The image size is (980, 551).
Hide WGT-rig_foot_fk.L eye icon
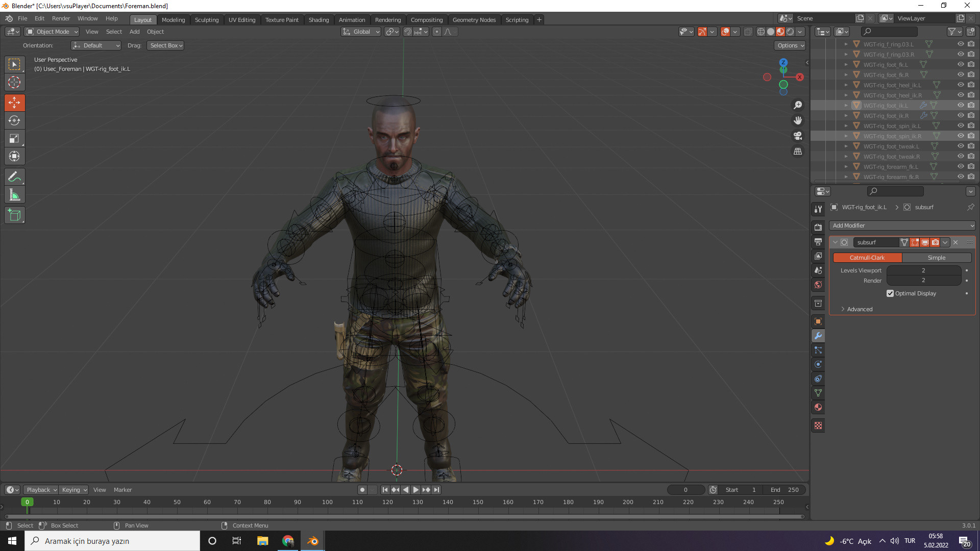(x=960, y=64)
